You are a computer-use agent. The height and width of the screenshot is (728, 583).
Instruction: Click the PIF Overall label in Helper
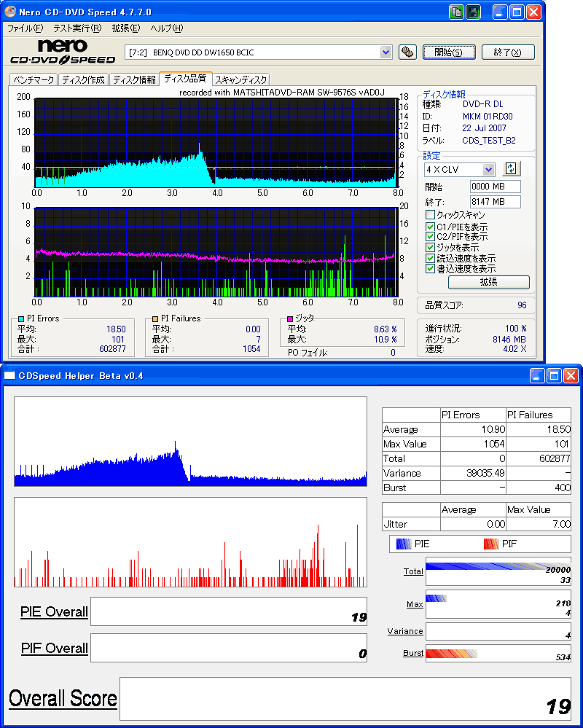click(x=55, y=648)
